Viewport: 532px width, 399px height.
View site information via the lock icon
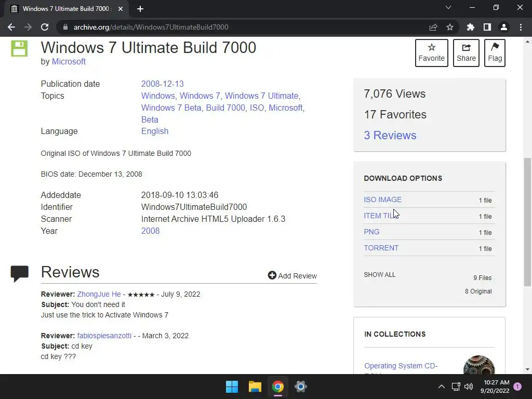click(x=65, y=27)
